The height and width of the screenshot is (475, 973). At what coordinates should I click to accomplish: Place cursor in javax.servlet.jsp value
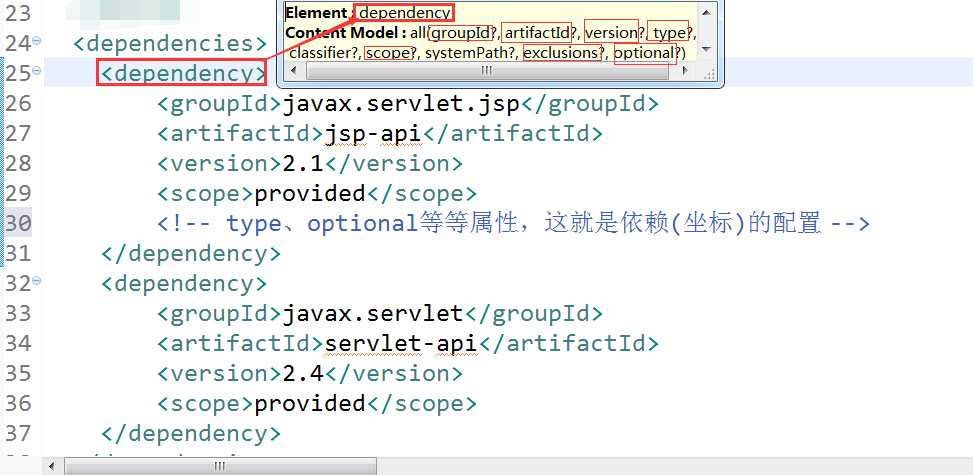[x=401, y=104]
